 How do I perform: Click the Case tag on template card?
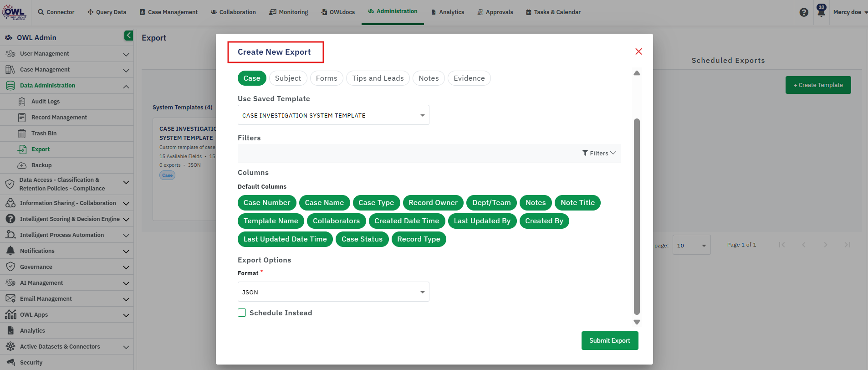[x=167, y=175]
